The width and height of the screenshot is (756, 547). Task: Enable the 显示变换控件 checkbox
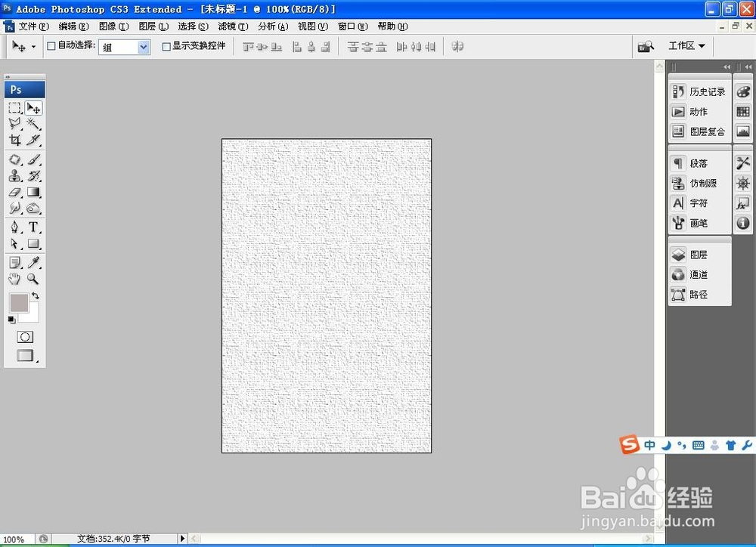click(x=166, y=46)
